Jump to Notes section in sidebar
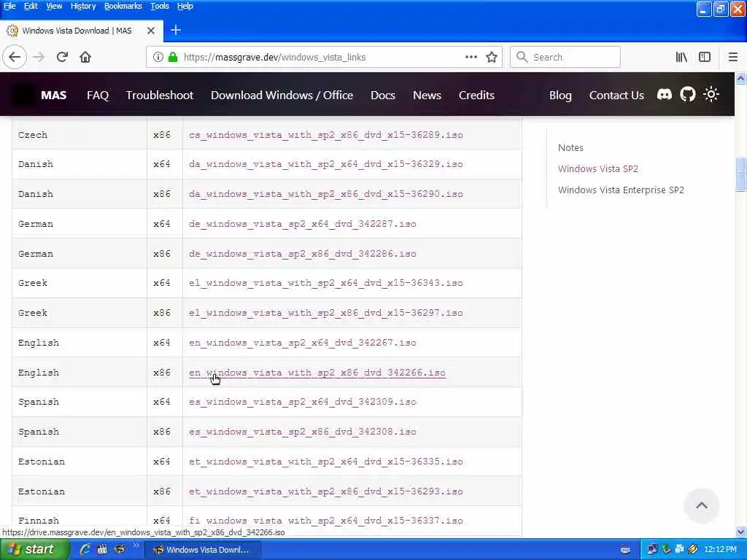Image resolution: width=747 pixels, height=560 pixels. (570, 147)
